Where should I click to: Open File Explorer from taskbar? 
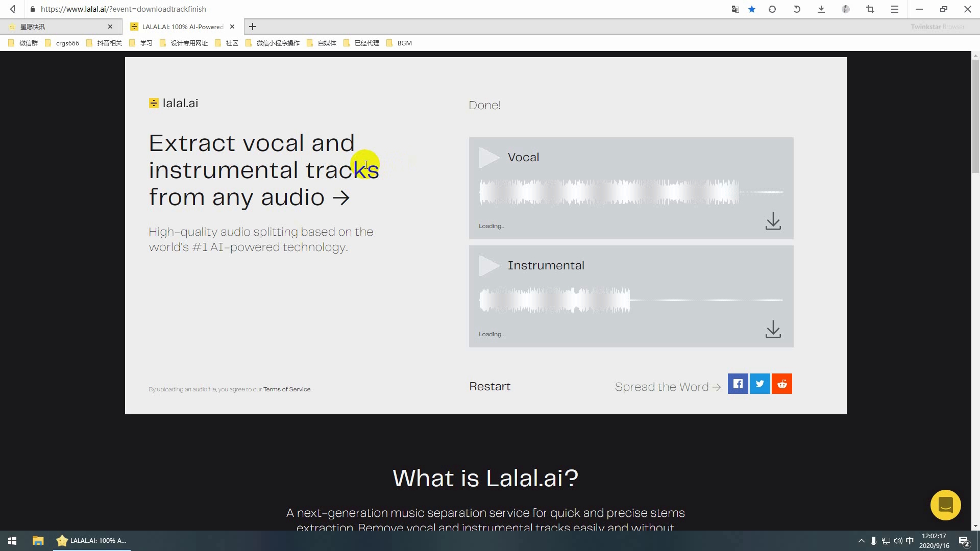point(38,541)
